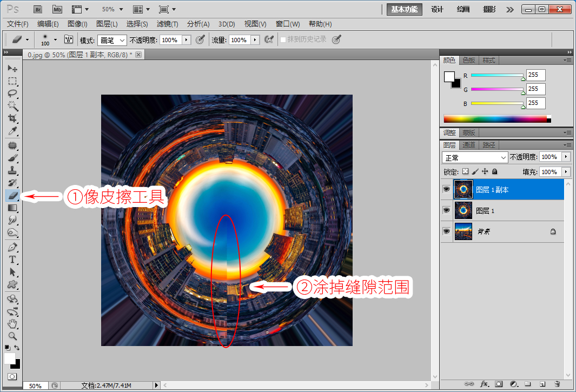Select the Type tool
The width and height of the screenshot is (576, 392).
(x=12, y=260)
